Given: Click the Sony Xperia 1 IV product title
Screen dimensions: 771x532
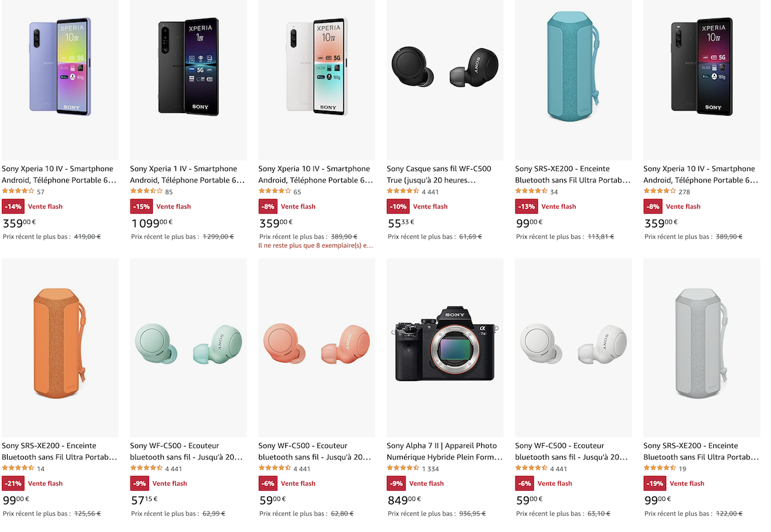Looking at the screenshot, I should point(188,175).
